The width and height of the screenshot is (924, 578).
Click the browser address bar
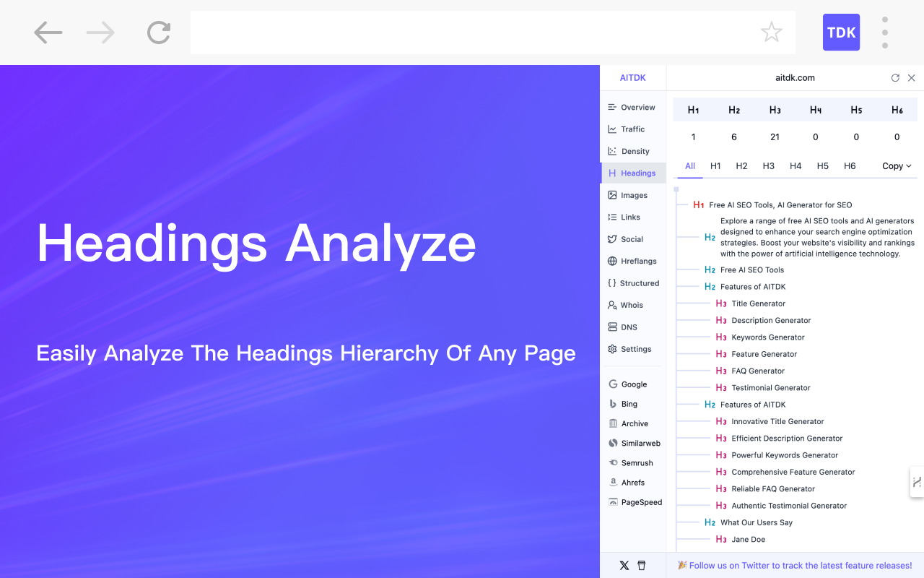coord(493,33)
